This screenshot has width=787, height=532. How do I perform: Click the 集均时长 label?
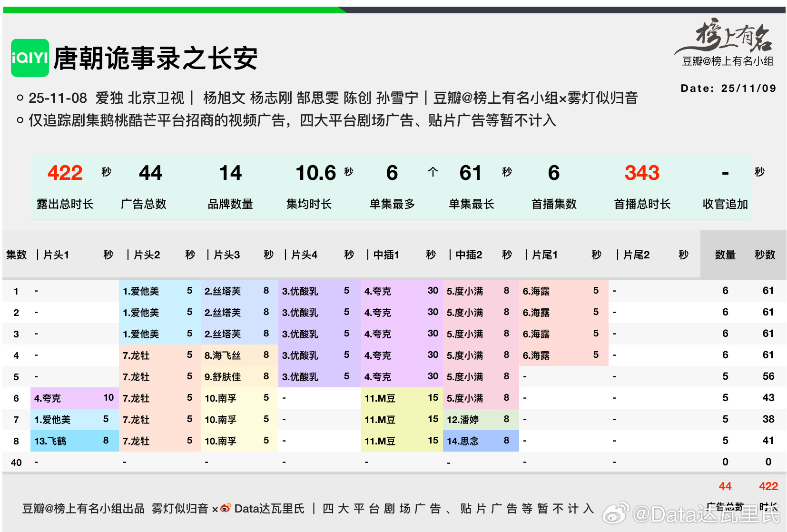309,204
